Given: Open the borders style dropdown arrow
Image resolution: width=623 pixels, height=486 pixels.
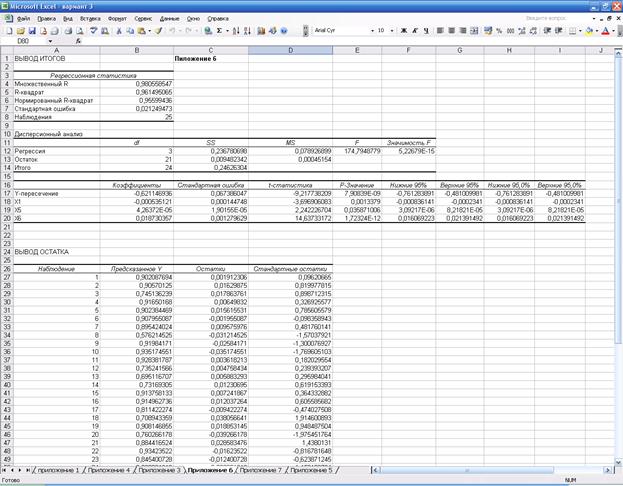Looking at the screenshot, I should (580, 31).
